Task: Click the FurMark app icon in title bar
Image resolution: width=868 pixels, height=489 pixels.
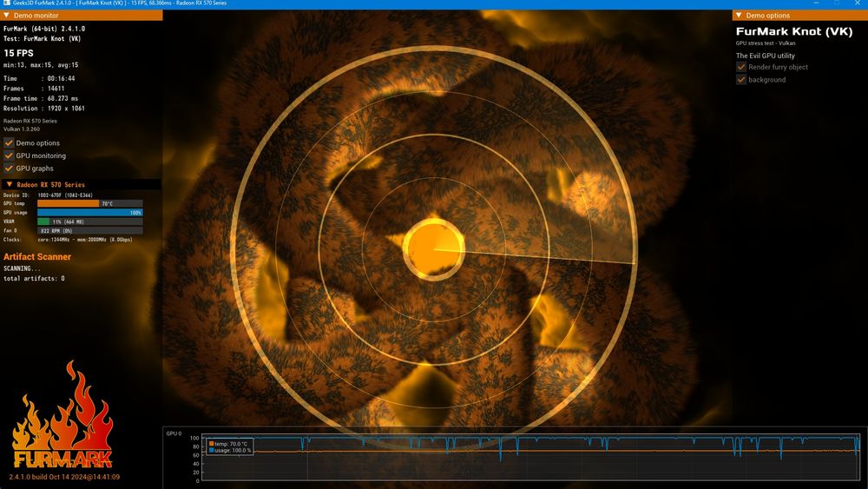Action: tap(7, 3)
